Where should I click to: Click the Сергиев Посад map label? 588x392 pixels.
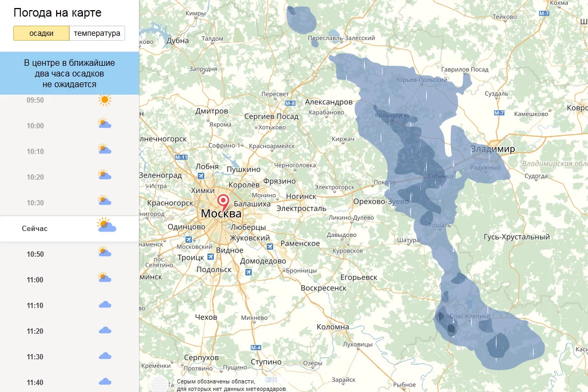[x=272, y=116]
